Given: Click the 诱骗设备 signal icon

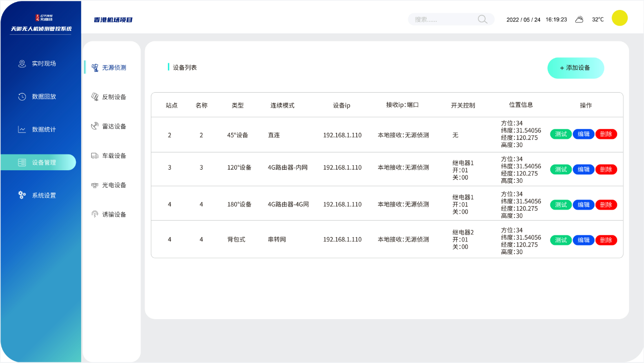Looking at the screenshot, I should [95, 215].
